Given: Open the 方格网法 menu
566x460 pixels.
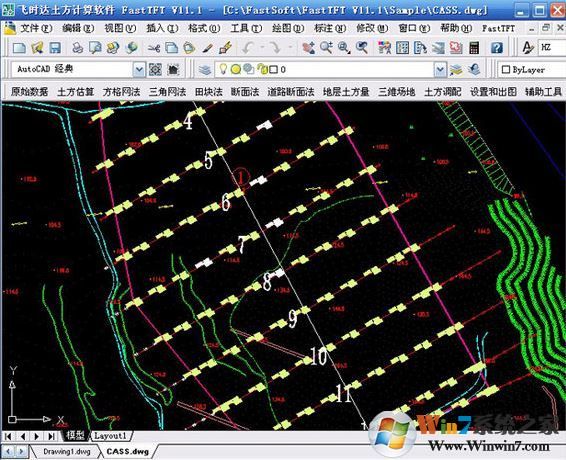Looking at the screenshot, I should (x=121, y=92).
